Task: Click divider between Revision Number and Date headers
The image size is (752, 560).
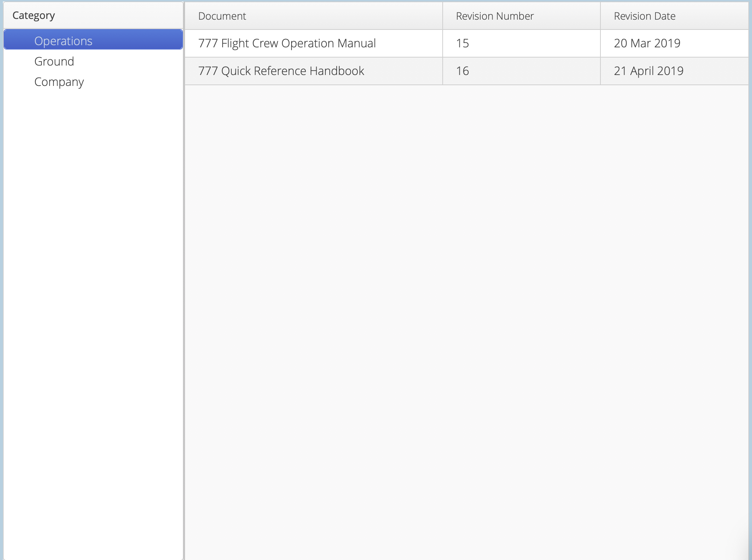Action: click(x=600, y=16)
